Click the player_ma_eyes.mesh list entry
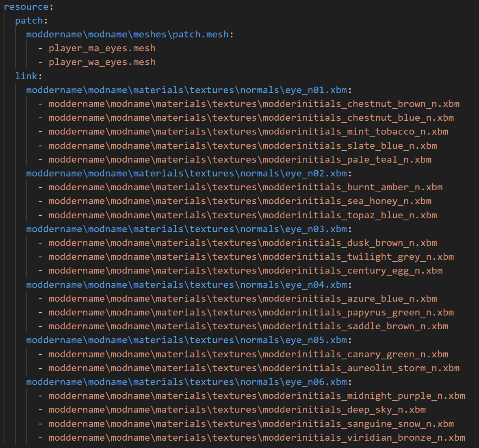479x448 pixels. click(102, 48)
